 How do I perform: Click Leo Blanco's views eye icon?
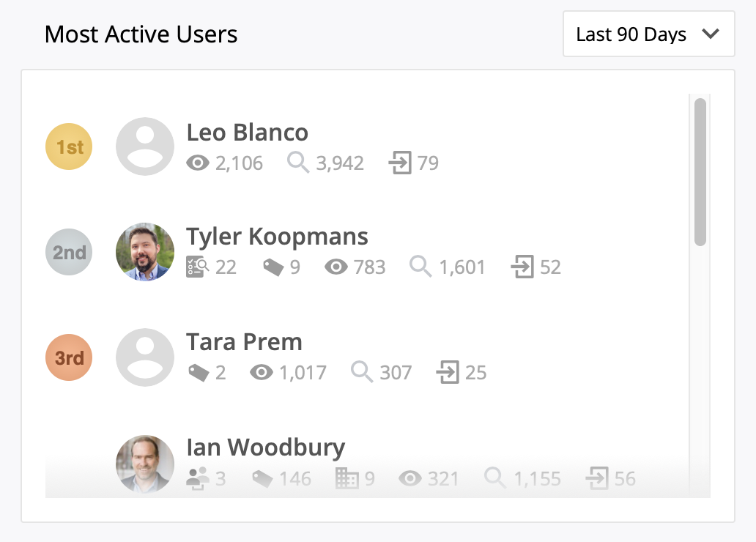[x=198, y=163]
